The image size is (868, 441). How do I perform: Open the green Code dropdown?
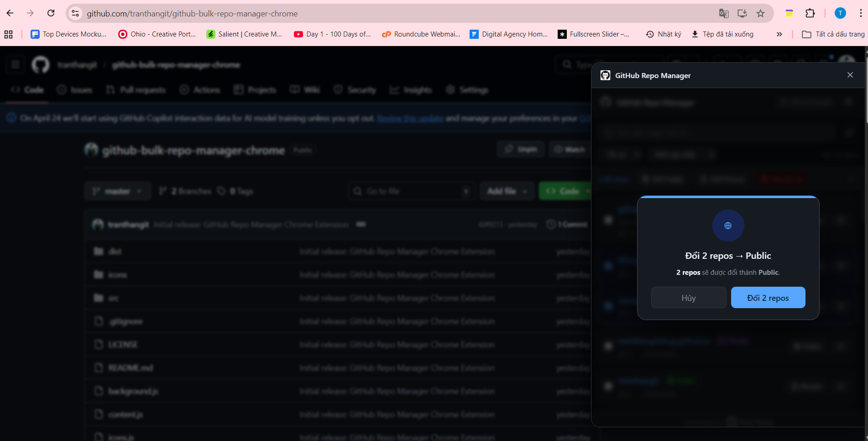tap(565, 191)
